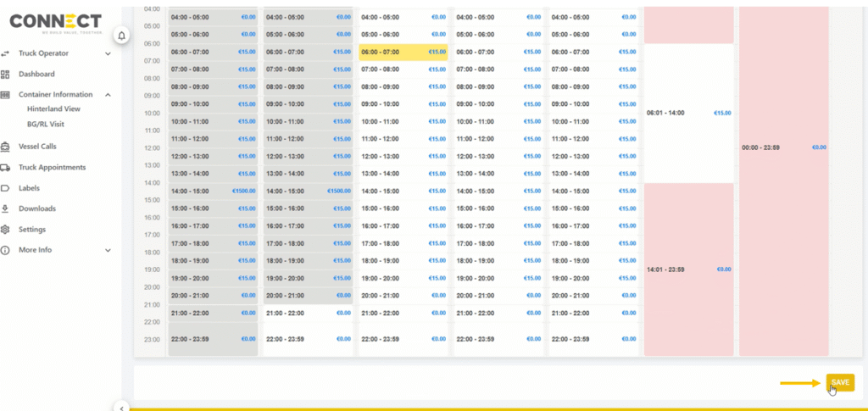
Task: Click the Truck Appointments truck icon
Action: click(x=6, y=168)
